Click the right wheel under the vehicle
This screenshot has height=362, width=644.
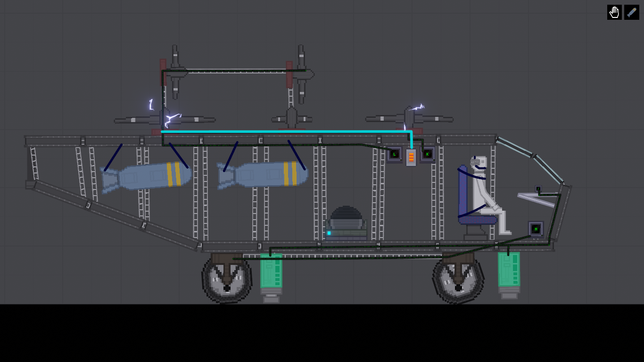click(x=458, y=280)
